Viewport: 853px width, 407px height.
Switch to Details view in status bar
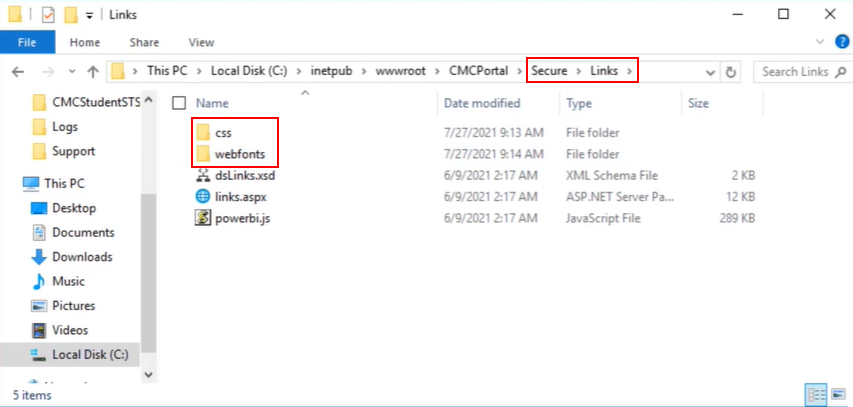tap(815, 394)
